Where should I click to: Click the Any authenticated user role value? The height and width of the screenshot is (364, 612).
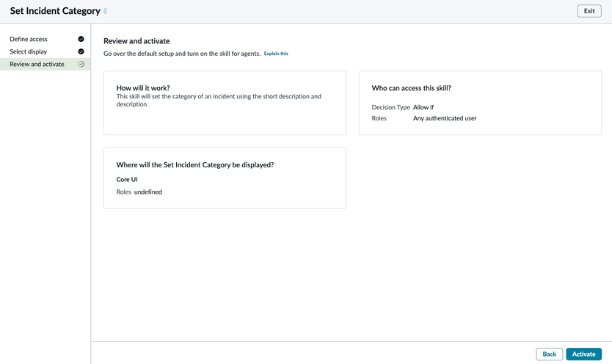(x=445, y=118)
